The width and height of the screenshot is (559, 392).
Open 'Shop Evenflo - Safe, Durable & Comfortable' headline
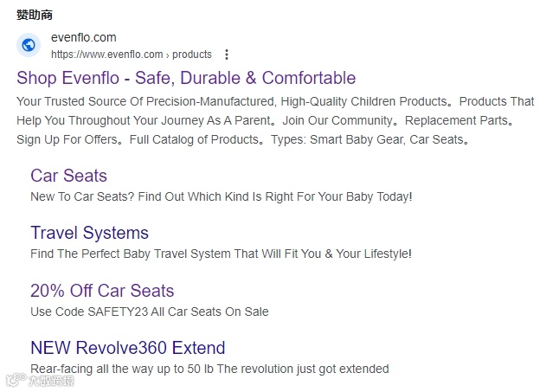pyautogui.click(x=186, y=78)
